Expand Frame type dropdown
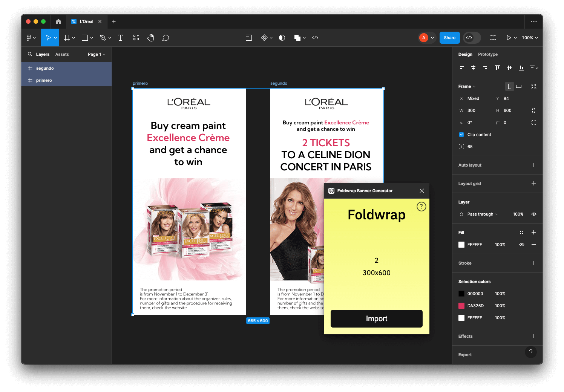 click(x=467, y=86)
